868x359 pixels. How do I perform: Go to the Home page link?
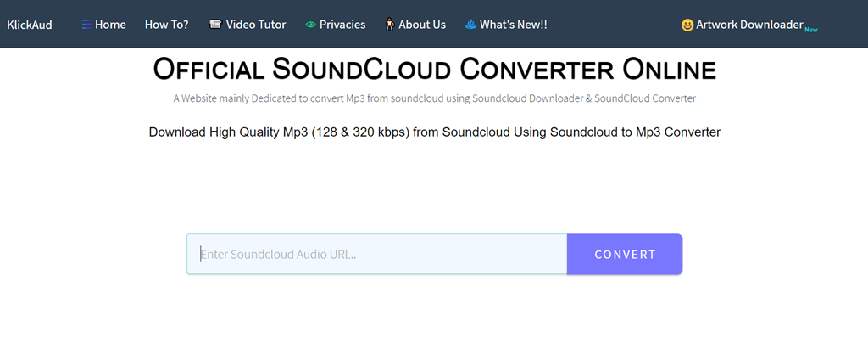click(110, 25)
